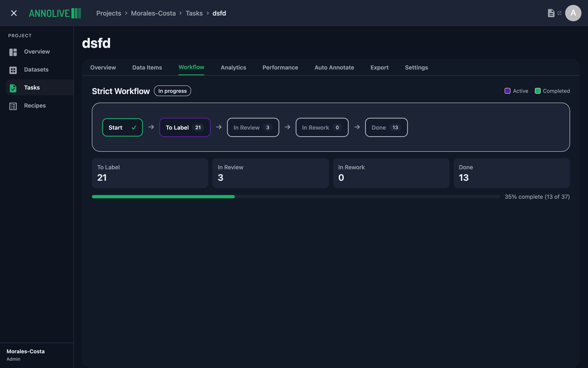The width and height of the screenshot is (588, 368).
Task: Click the Completed legend label
Action: point(556,91)
